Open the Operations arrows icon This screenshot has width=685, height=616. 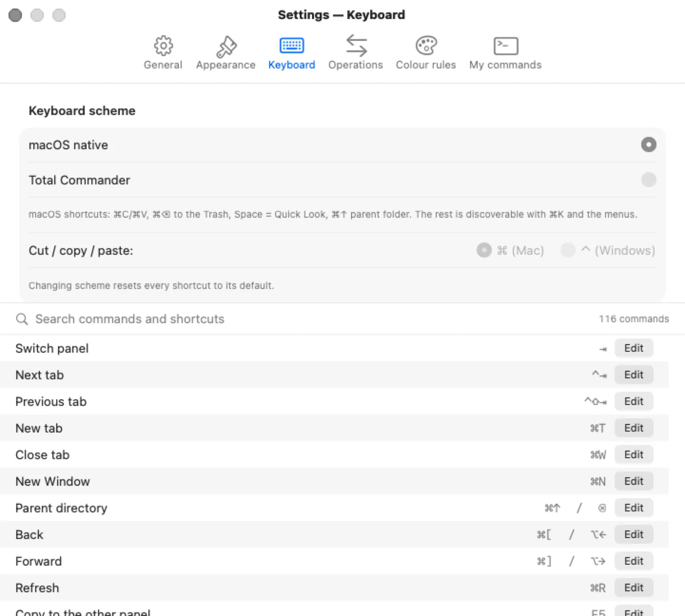(356, 46)
